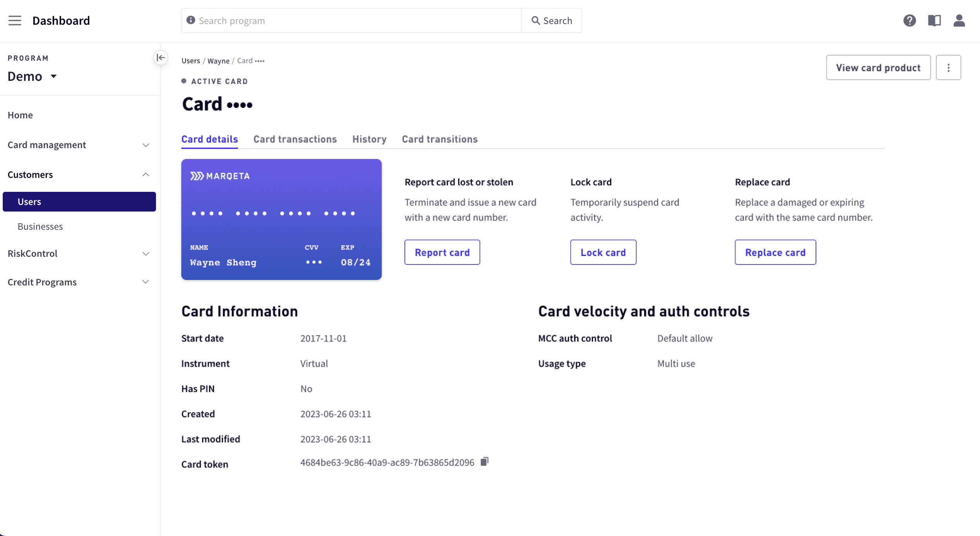Switch to the Card transactions tab
This screenshot has height=536, width=980.
coord(295,139)
